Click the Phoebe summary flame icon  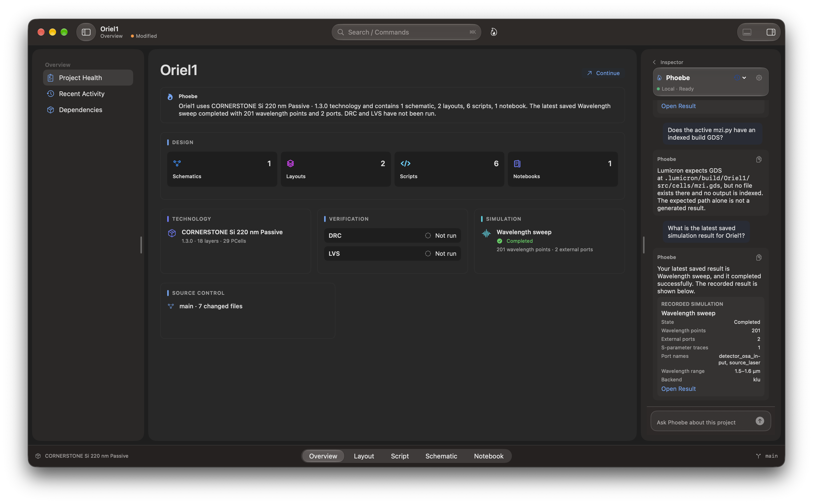pyautogui.click(x=170, y=97)
